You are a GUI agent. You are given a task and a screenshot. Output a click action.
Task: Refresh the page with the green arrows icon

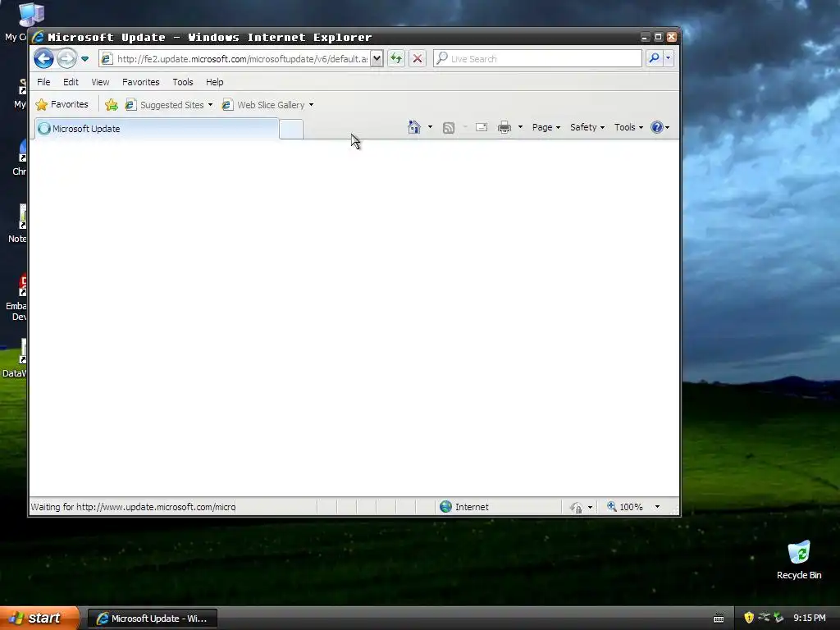pyautogui.click(x=396, y=58)
